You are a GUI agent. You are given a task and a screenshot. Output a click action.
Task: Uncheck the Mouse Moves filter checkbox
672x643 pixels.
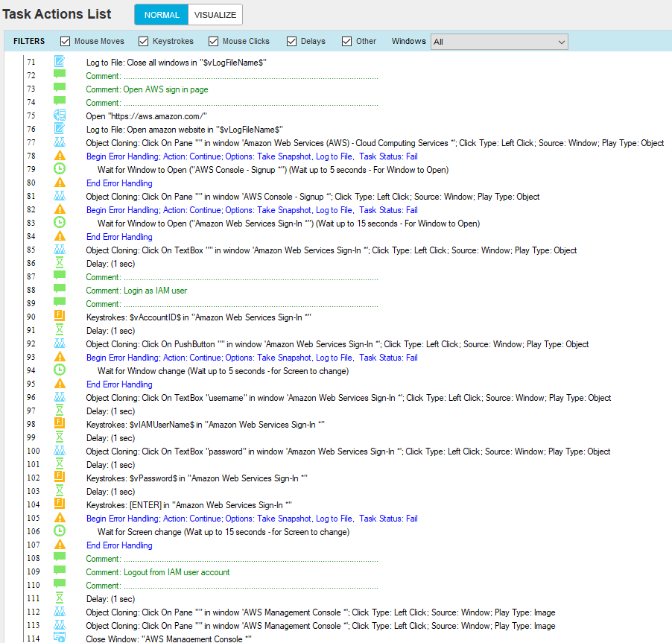tap(66, 42)
